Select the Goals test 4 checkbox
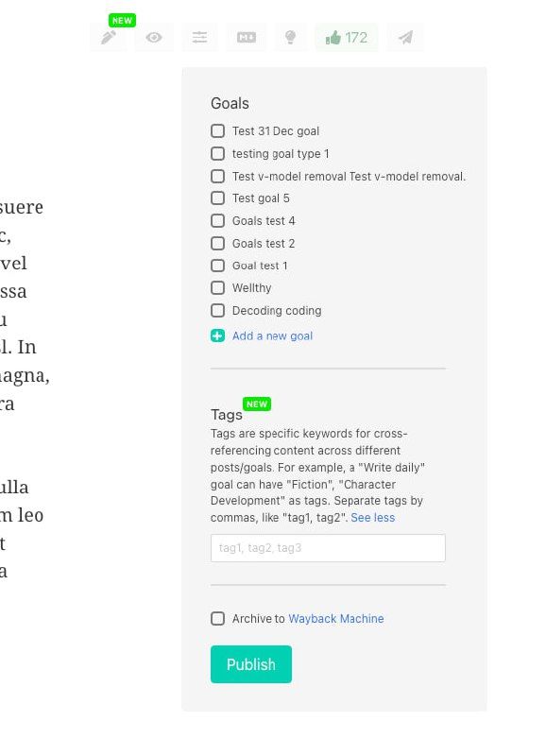Viewport: 546px width, 756px height. point(217,221)
